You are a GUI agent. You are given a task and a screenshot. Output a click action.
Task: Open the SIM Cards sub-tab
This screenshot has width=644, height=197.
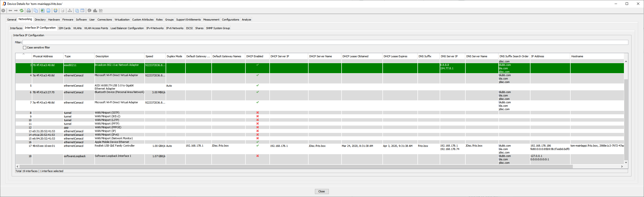tap(65, 28)
